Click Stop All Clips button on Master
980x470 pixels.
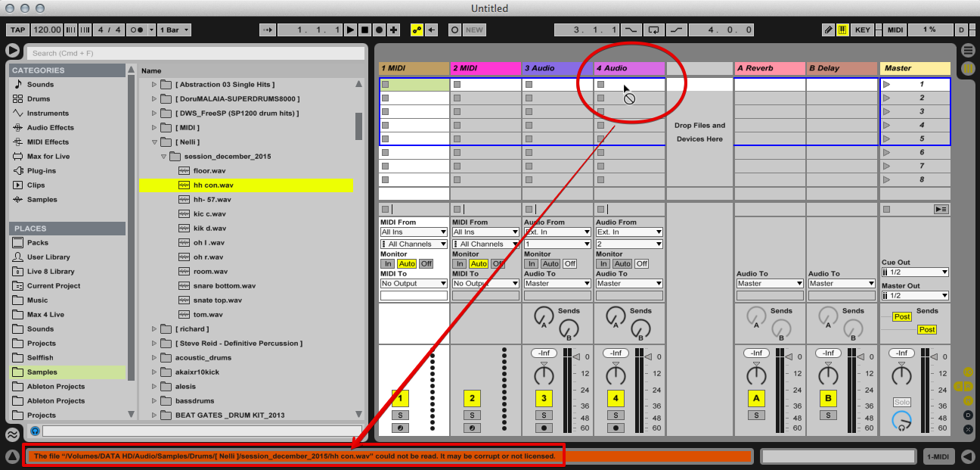click(886, 209)
